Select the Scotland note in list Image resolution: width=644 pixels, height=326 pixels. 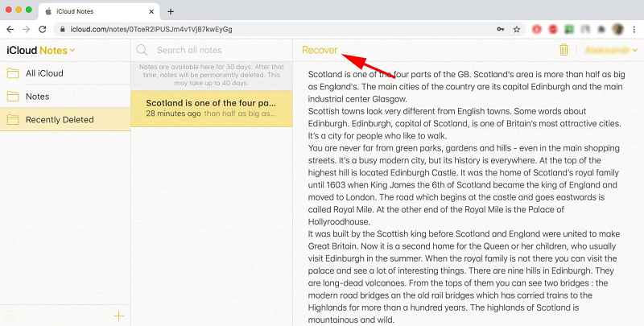coord(212,109)
